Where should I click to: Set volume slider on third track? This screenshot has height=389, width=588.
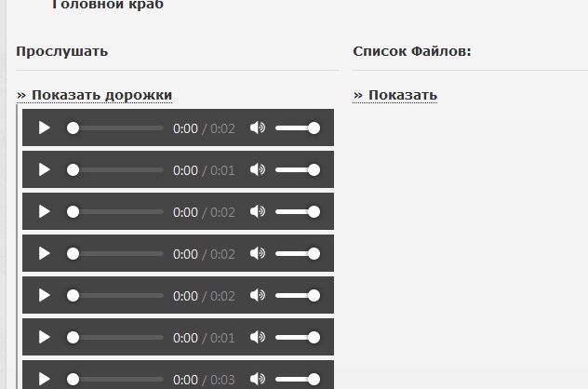tap(297, 212)
